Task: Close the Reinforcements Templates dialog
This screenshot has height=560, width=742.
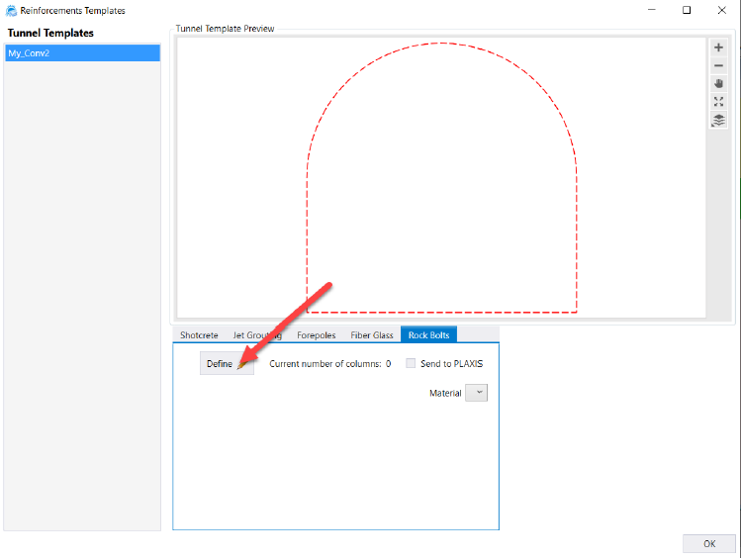Action: pyautogui.click(x=721, y=10)
